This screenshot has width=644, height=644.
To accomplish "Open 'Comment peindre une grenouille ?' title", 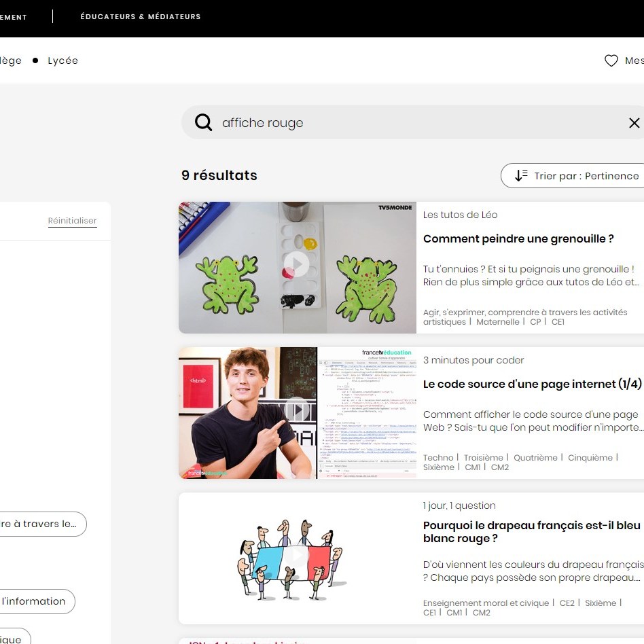I will click(518, 238).
